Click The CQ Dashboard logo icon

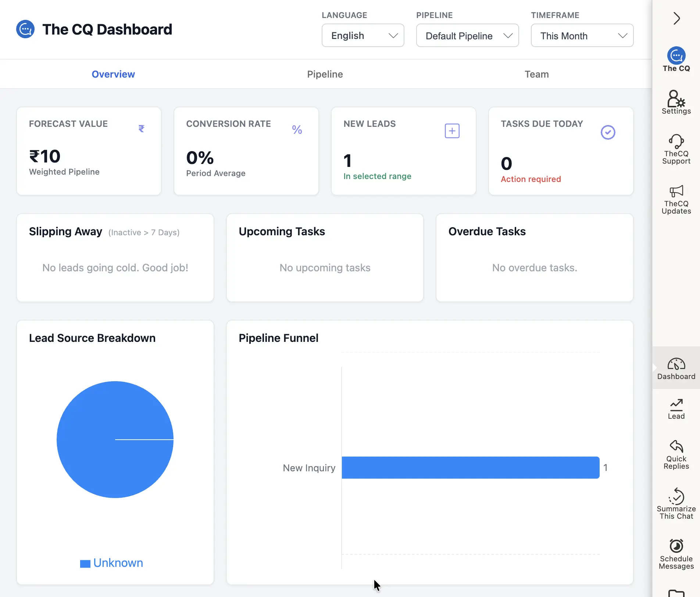[x=25, y=29]
